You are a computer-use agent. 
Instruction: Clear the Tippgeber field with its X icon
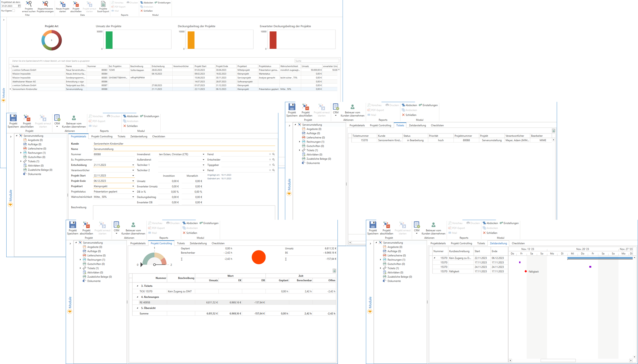[x=270, y=165]
